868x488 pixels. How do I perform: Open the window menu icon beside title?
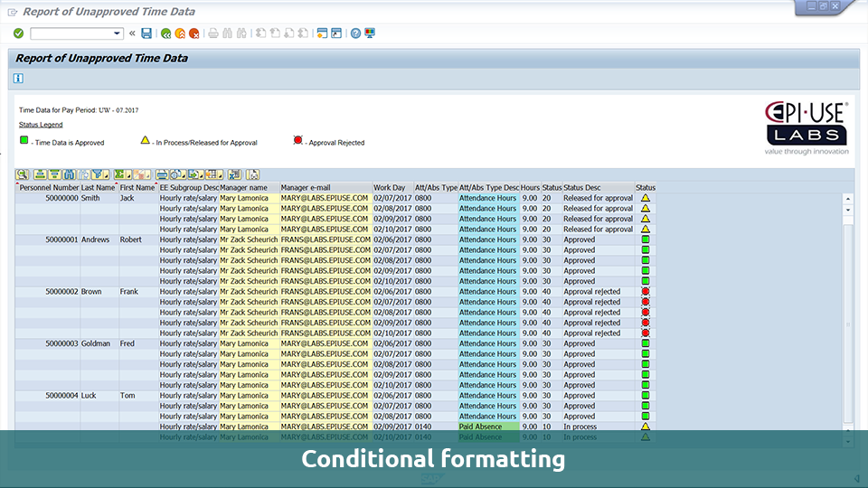tap(12, 12)
